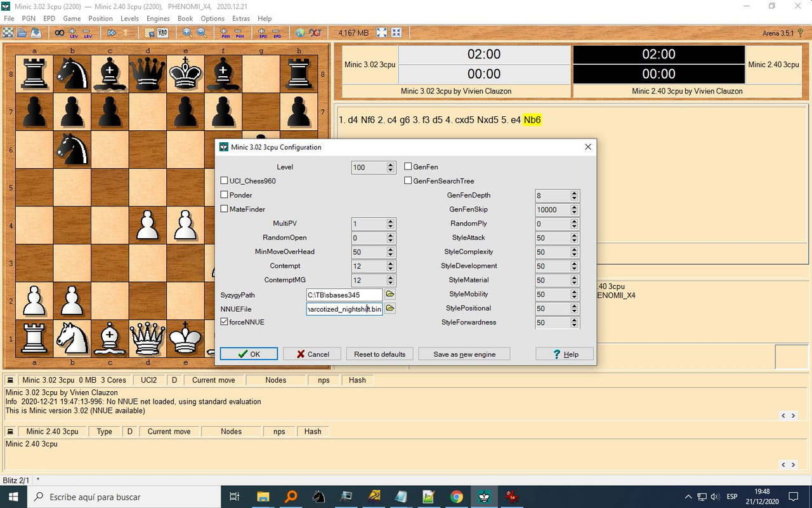Click the DGT board toolbar icon

pyautogui.click(x=315, y=32)
